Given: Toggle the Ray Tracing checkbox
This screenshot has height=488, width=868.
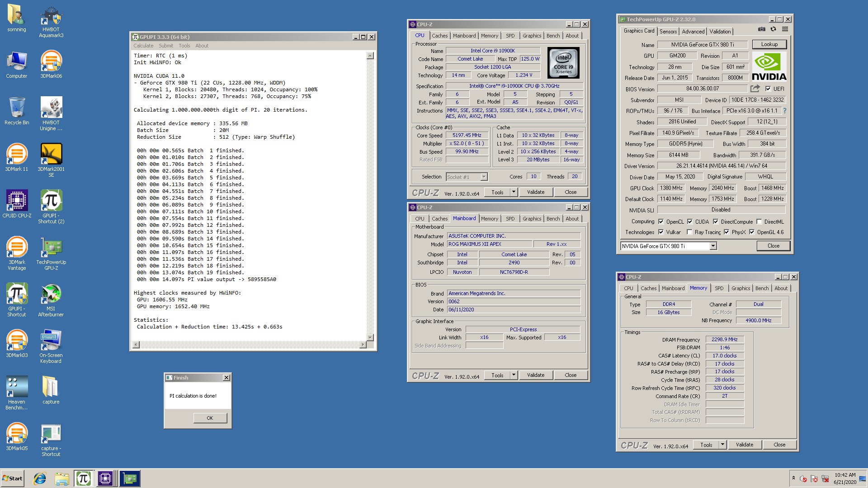Looking at the screenshot, I should [689, 232].
